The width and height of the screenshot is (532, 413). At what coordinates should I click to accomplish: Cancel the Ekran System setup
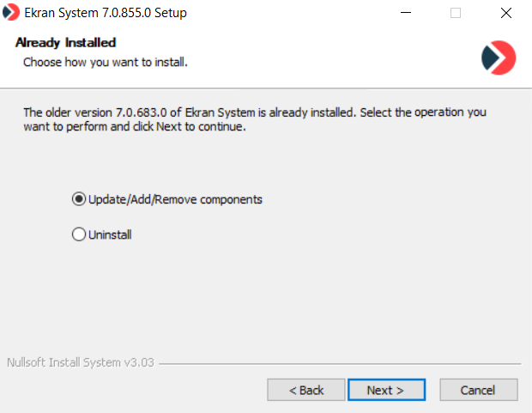tap(478, 390)
